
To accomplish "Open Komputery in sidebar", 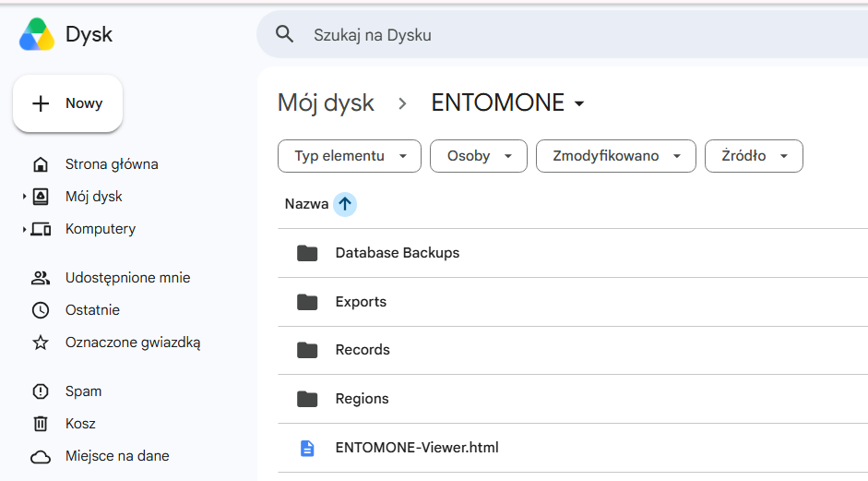I will point(101,229).
